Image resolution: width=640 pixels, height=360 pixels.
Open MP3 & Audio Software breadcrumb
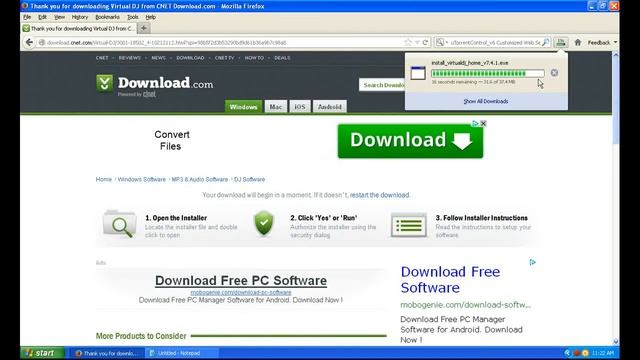tap(200, 179)
